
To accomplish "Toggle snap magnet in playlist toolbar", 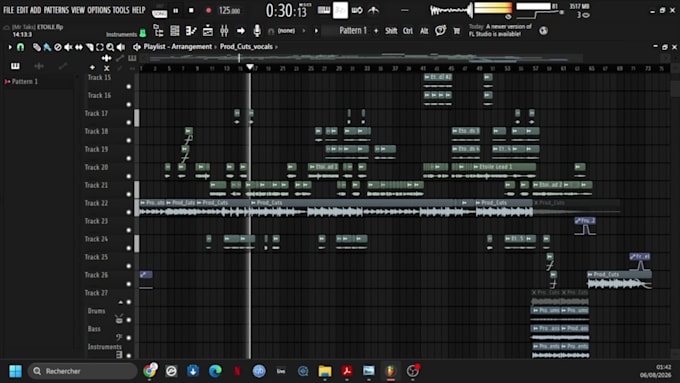I will coord(20,47).
